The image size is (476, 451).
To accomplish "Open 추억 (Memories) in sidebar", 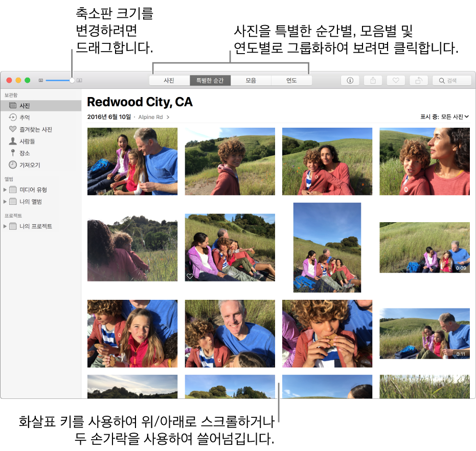I will (25, 117).
